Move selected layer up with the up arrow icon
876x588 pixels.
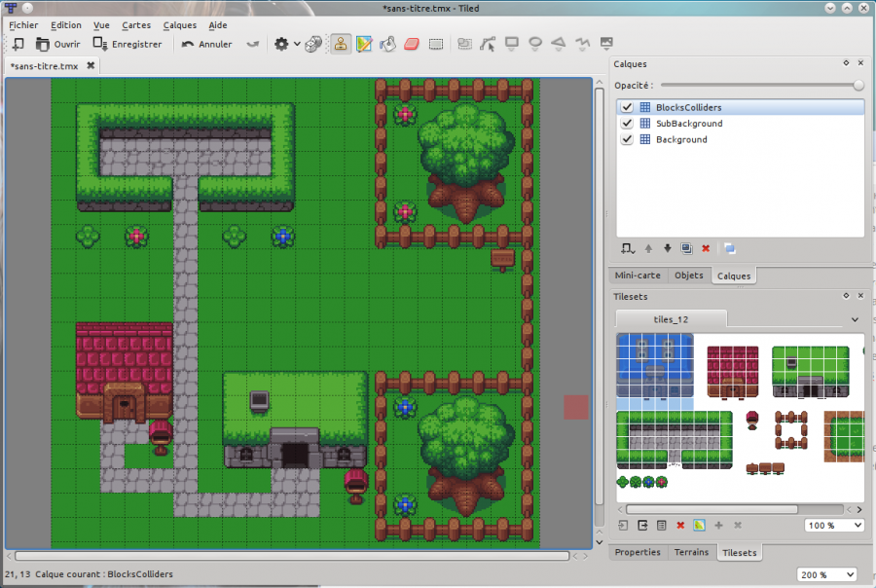(648, 247)
